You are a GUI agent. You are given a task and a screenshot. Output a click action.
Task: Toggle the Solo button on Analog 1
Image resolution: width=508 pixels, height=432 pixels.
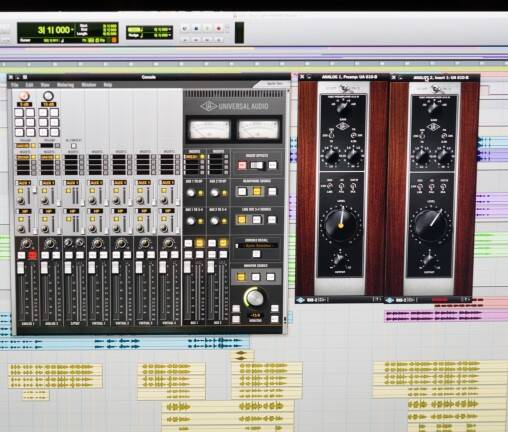coord(21,256)
